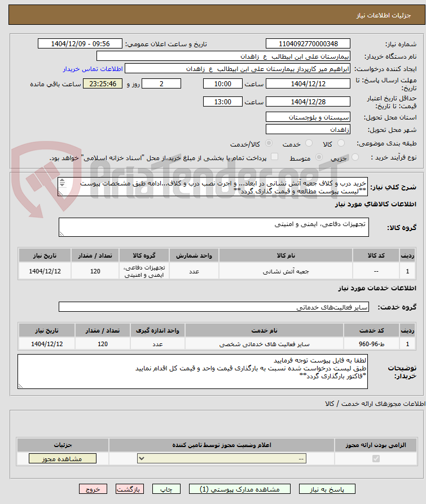Click the اعلام وضعیت مجوز توسط تامین کننده header
This screenshot has width=426, height=504.
coord(221,445)
